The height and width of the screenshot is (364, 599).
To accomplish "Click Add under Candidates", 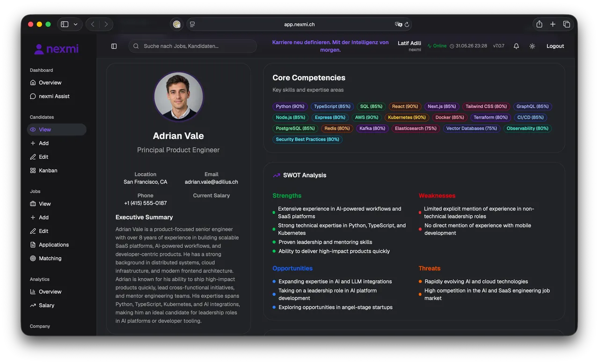I will coord(57,143).
